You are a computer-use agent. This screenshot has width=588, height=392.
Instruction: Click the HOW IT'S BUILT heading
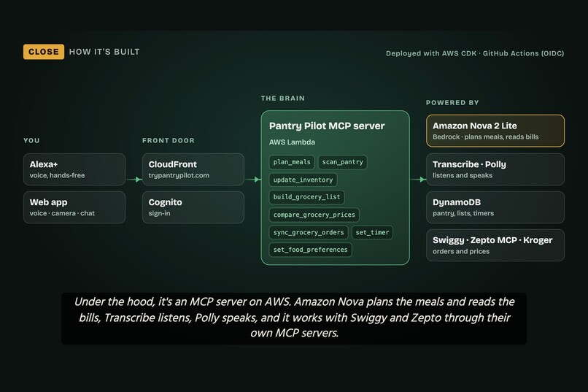[104, 52]
